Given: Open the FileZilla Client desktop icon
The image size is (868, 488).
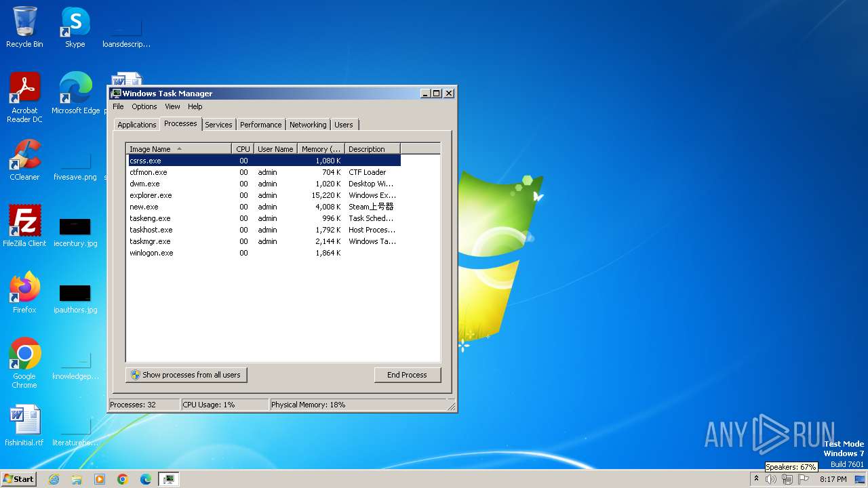Looking at the screenshot, I should [x=24, y=226].
